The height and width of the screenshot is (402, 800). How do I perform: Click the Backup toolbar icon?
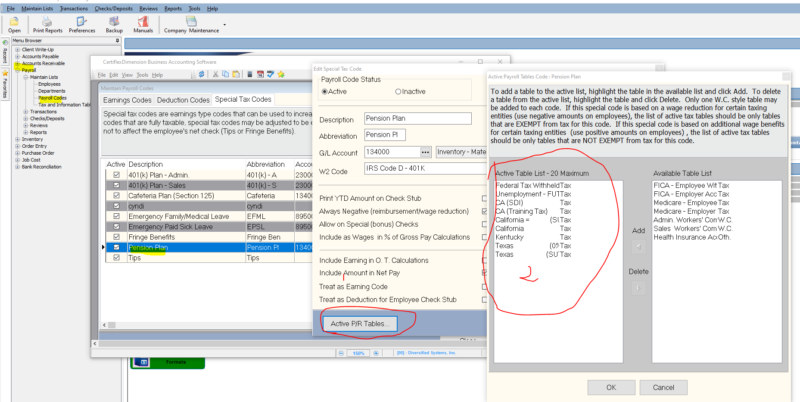point(115,25)
